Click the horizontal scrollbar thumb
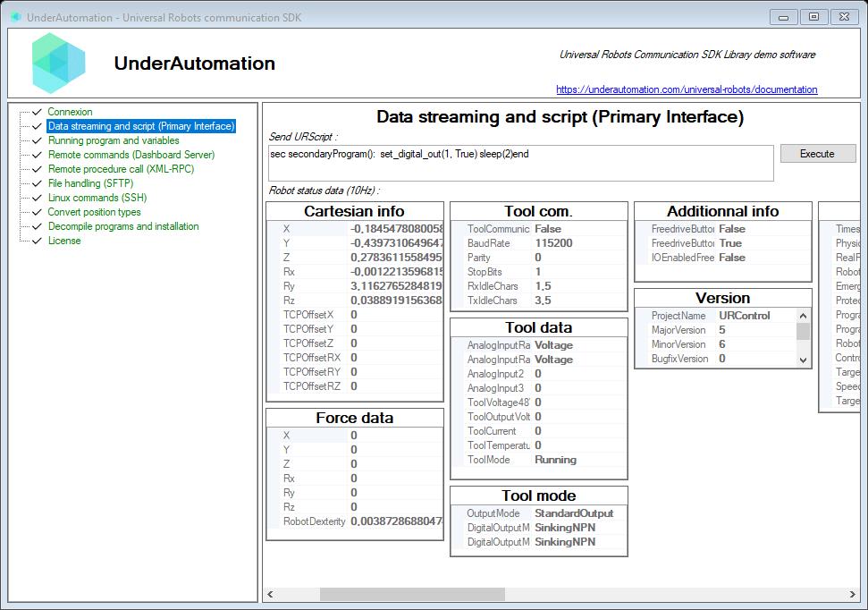 tap(412, 595)
